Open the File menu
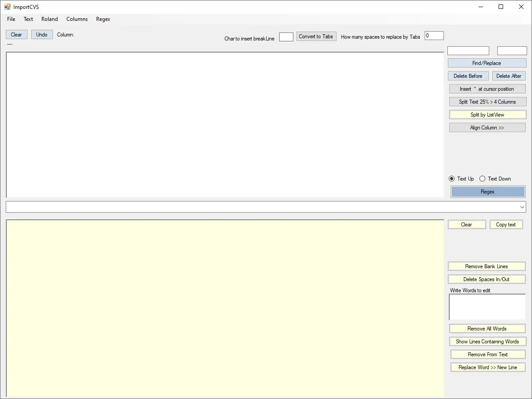Screen dimensions: 532x399 (x=11, y=19)
